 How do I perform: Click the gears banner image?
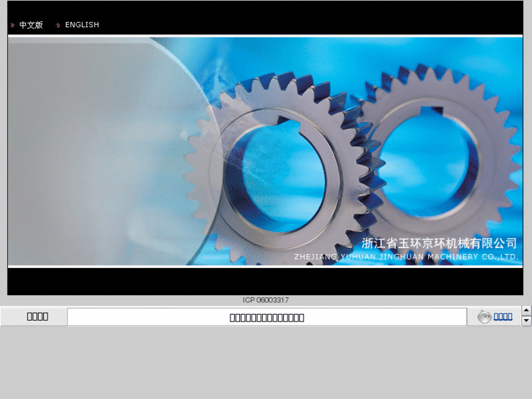coord(266,151)
